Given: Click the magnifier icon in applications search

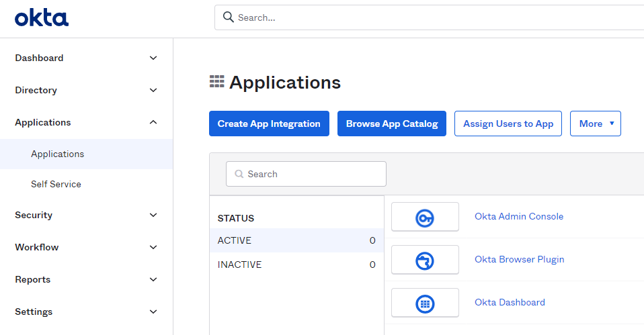Looking at the screenshot, I should pos(239,174).
